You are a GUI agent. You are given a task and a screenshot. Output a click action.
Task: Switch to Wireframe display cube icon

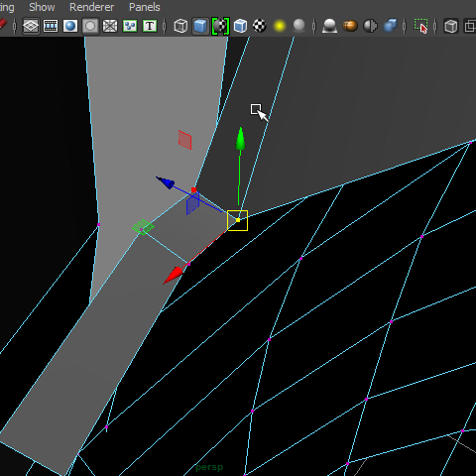(x=180, y=26)
